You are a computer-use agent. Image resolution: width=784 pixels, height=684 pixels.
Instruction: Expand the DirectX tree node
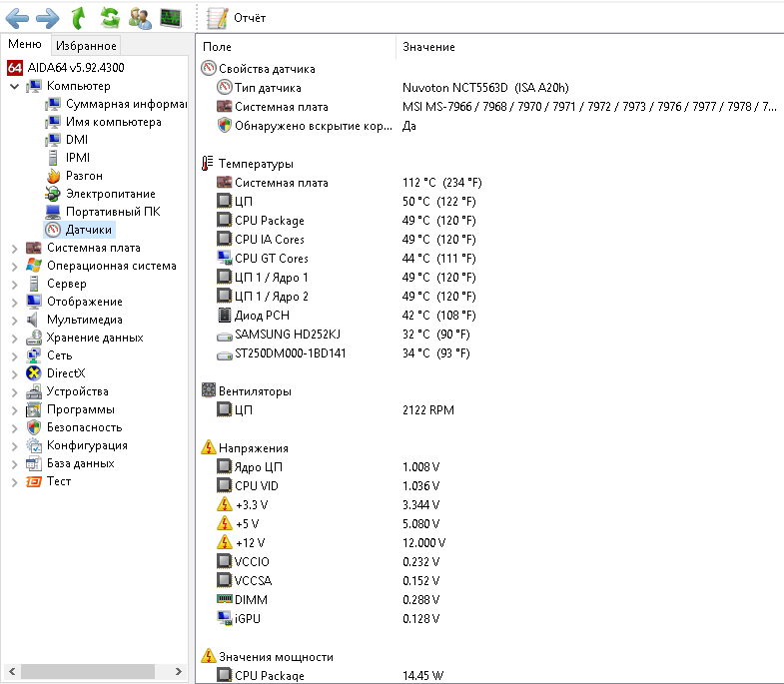pyautogui.click(x=14, y=373)
